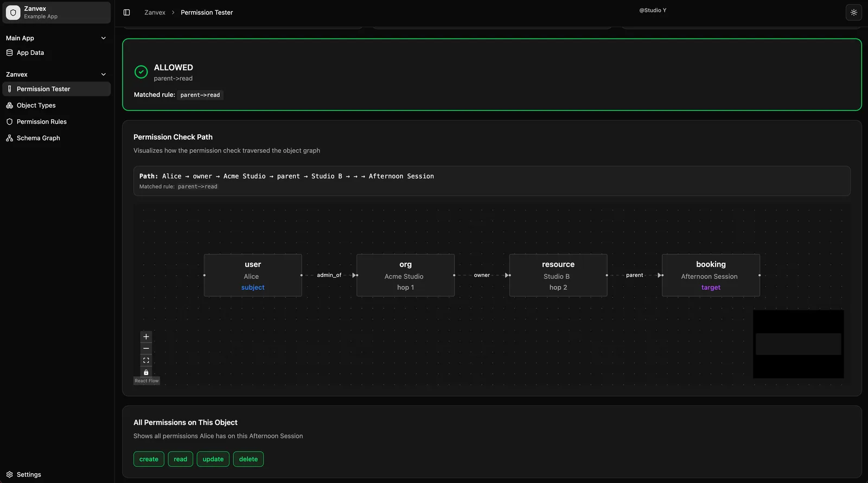Click All Permissions on This Object heading
The width and height of the screenshot is (868, 483).
coord(186,423)
